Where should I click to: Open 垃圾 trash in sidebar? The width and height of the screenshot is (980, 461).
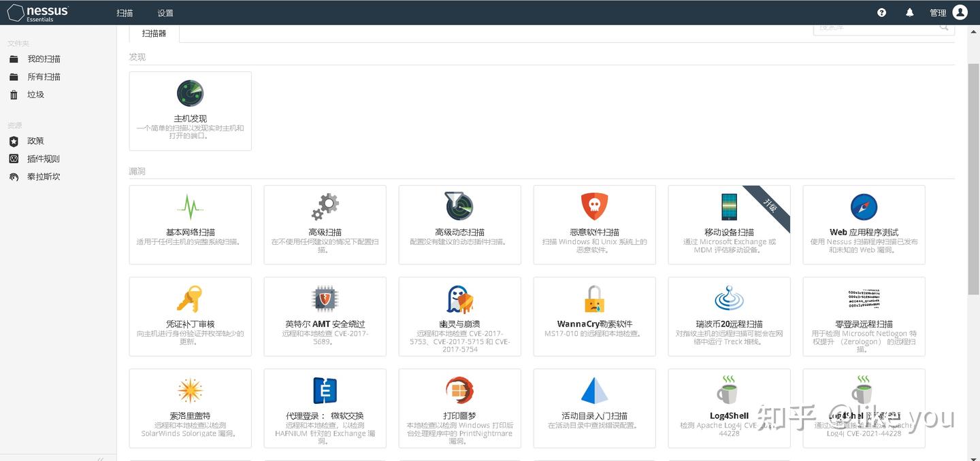click(35, 95)
